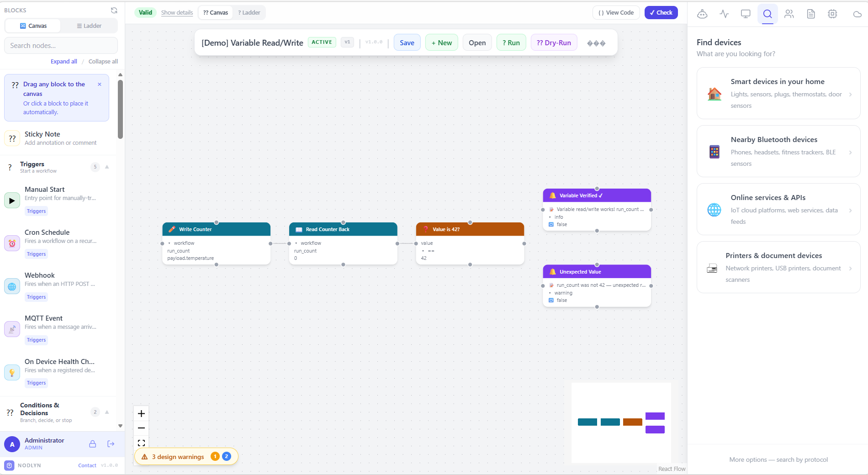The image size is (868, 475).
Task: Open the three-diamond more options menu
Action: [x=596, y=43]
